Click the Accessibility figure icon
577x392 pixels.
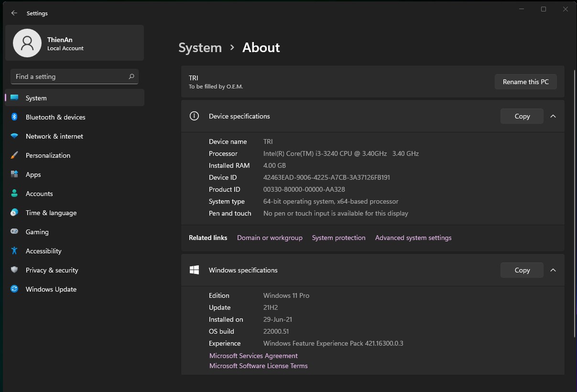tap(14, 251)
